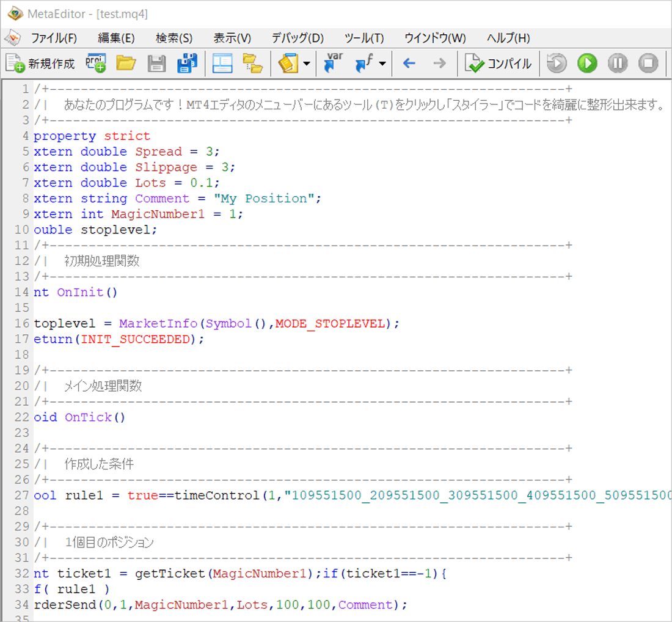Expand the book icon dropdown arrow

pos(307,64)
